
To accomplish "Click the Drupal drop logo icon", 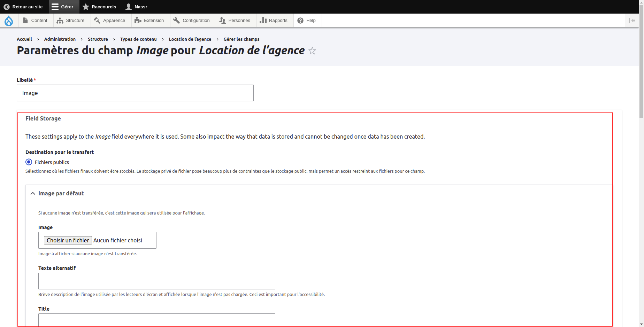I will pos(9,21).
